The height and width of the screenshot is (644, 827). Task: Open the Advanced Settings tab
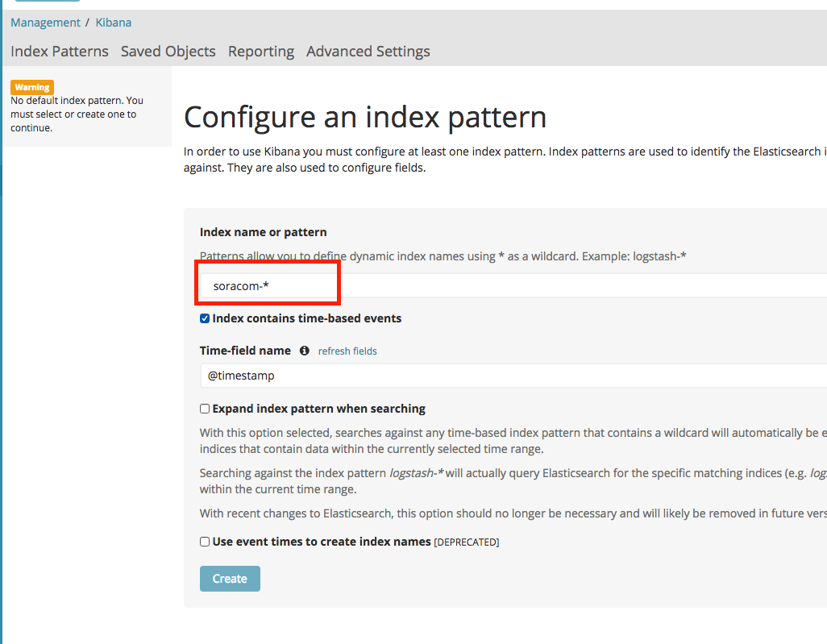point(368,51)
